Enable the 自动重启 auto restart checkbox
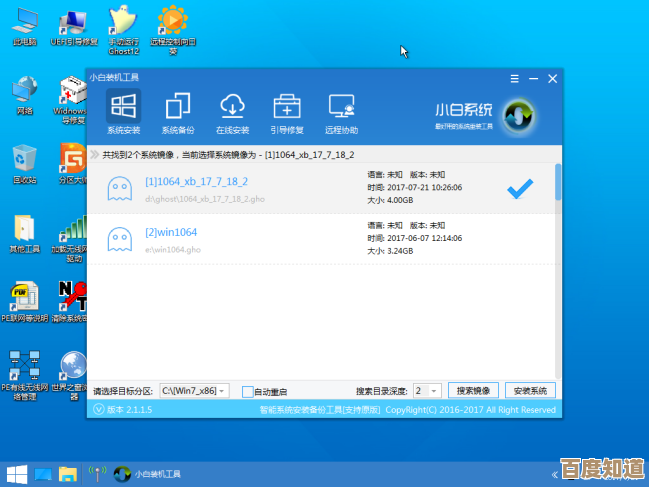The image size is (649, 487). [248, 391]
